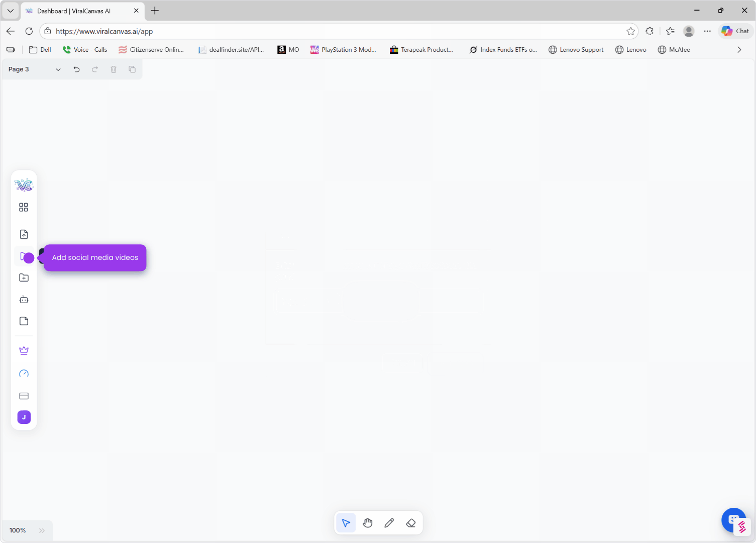Click the file upload icon in sidebar
Image resolution: width=756 pixels, height=543 pixels.
coord(24,234)
